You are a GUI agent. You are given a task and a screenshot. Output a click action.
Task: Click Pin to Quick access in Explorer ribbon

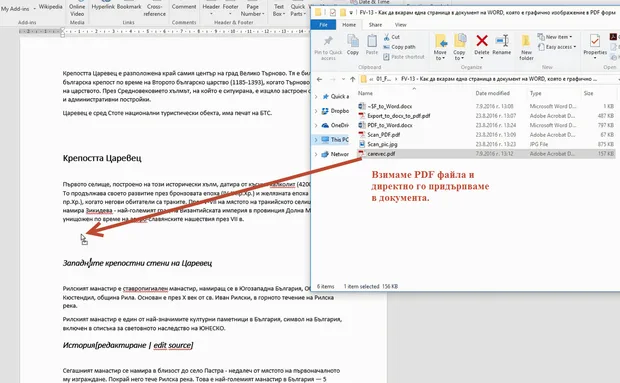(x=328, y=47)
